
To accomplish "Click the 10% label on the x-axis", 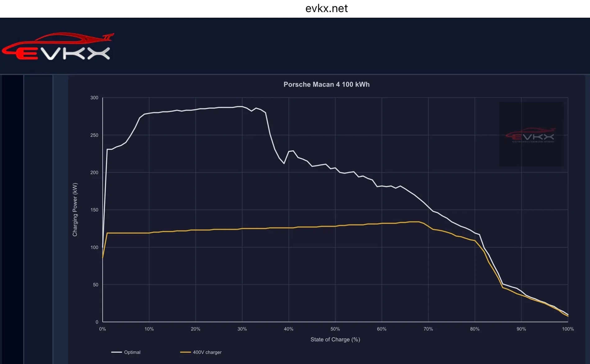I will point(149,329).
